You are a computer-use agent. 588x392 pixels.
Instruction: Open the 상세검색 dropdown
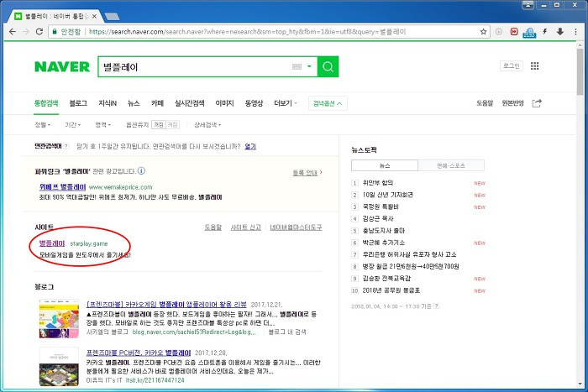(207, 125)
